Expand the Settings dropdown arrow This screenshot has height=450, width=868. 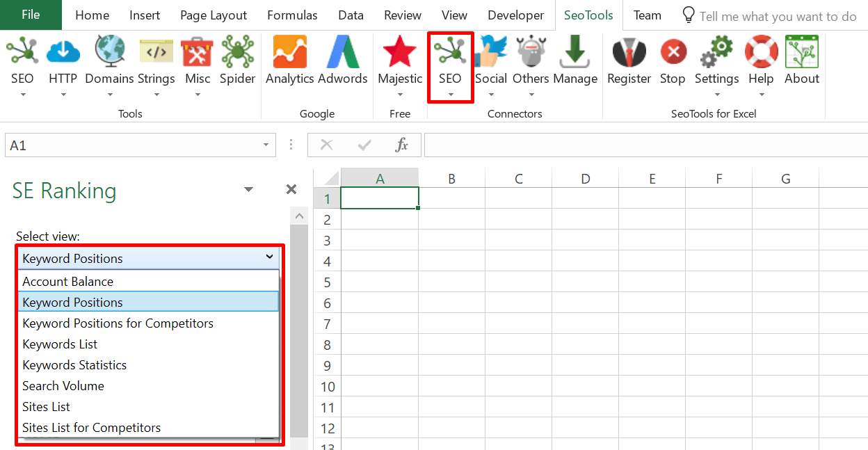click(x=716, y=95)
